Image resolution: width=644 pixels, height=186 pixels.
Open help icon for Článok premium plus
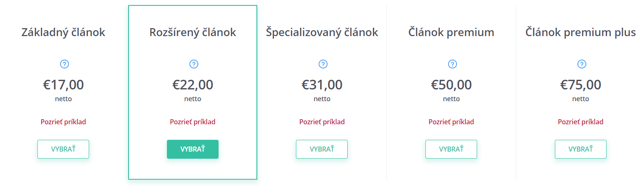[581, 64]
